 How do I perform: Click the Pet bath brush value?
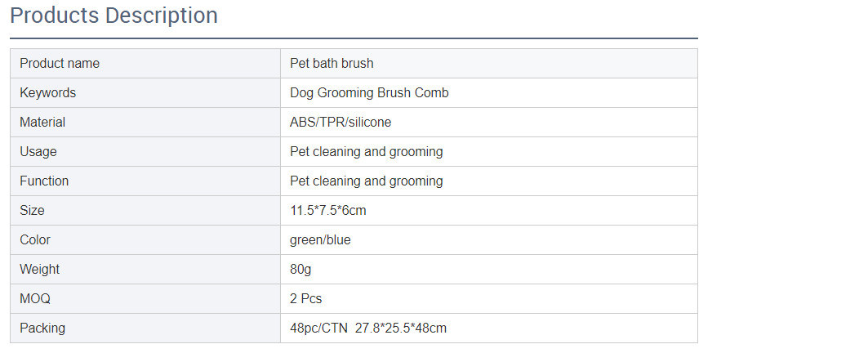coord(332,64)
